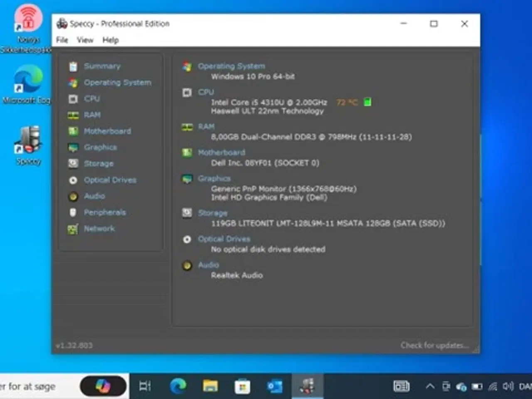Image resolution: width=532 pixels, height=399 pixels.
Task: Select the Graphics sidebar icon
Action: pyautogui.click(x=73, y=148)
